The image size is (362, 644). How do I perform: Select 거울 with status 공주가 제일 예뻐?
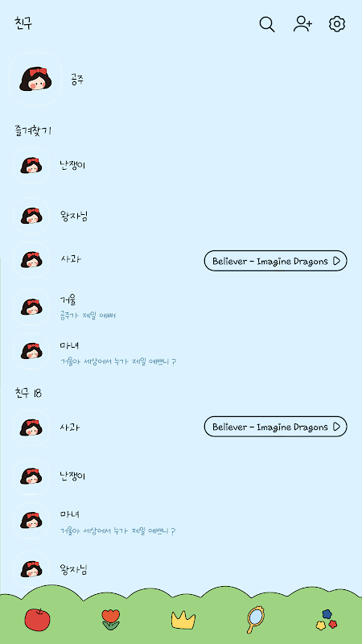pyautogui.click(x=181, y=308)
